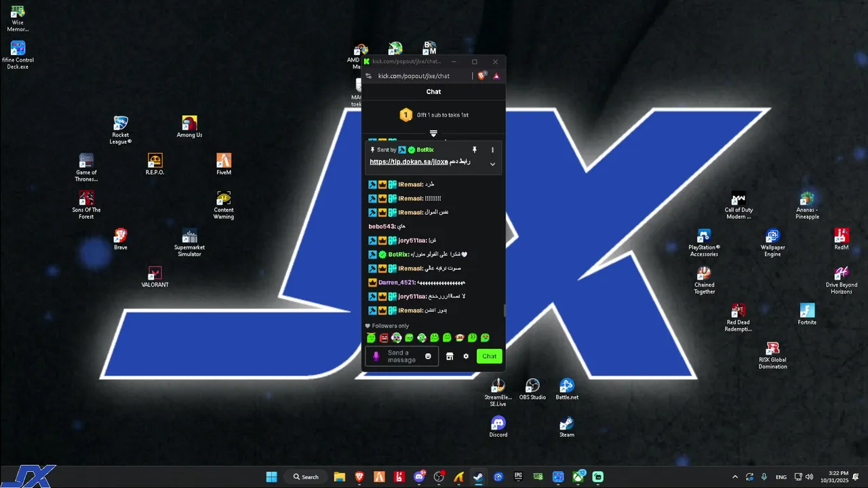Open Battle.net desktop shortcut
Image resolution: width=868 pixels, height=488 pixels.
(567, 389)
